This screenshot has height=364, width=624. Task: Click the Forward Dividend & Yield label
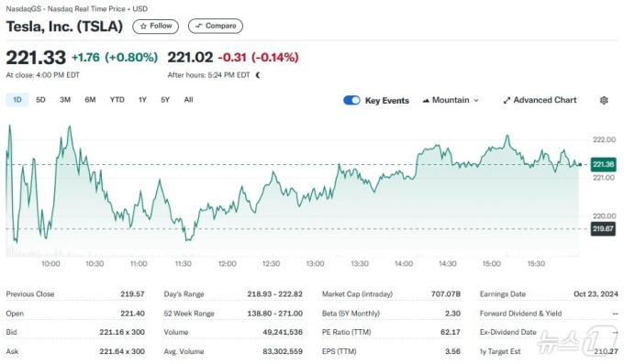pos(520,314)
